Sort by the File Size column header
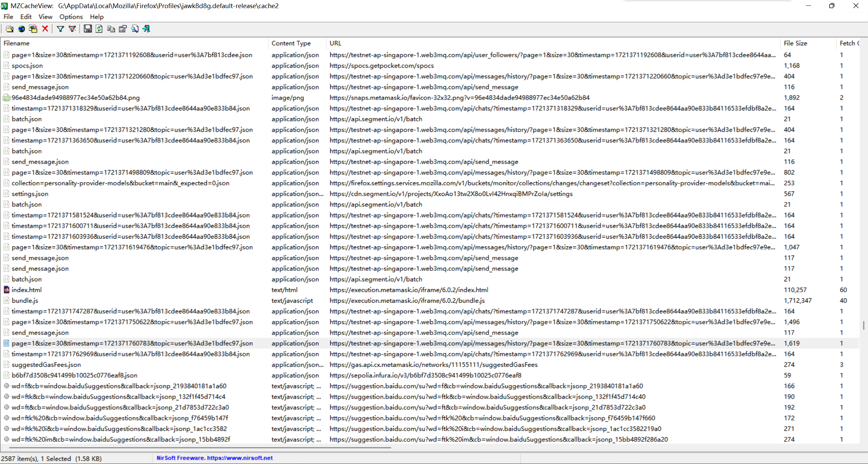 coord(795,43)
